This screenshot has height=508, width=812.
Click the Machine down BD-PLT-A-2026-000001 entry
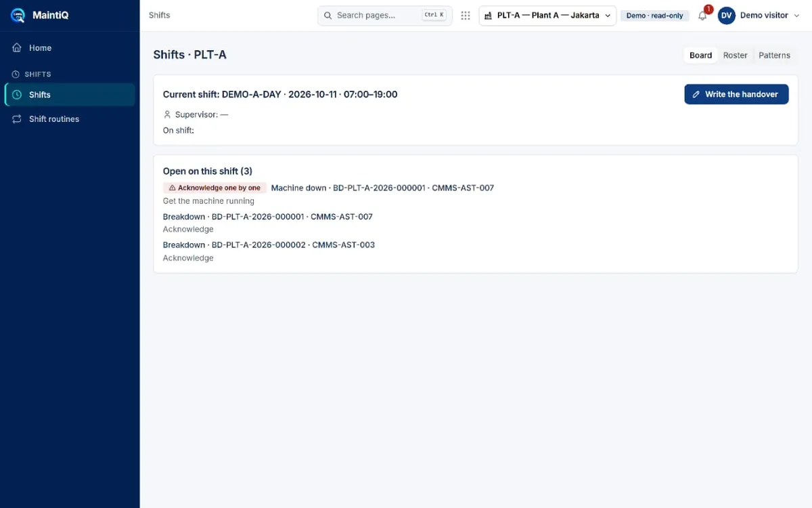click(382, 188)
